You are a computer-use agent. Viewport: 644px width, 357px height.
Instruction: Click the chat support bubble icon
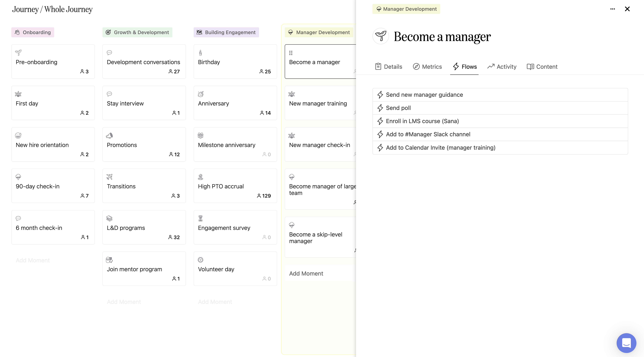click(x=626, y=343)
